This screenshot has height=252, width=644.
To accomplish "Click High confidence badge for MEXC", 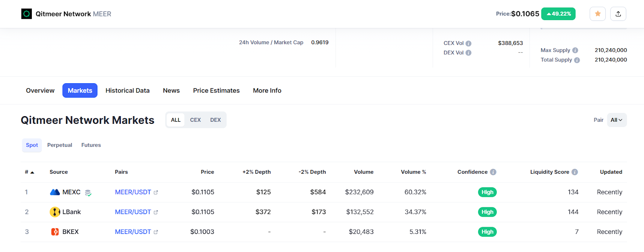I will click(487, 192).
